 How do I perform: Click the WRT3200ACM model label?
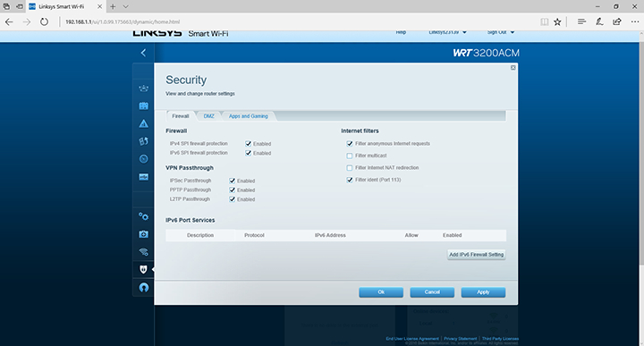[x=487, y=53]
